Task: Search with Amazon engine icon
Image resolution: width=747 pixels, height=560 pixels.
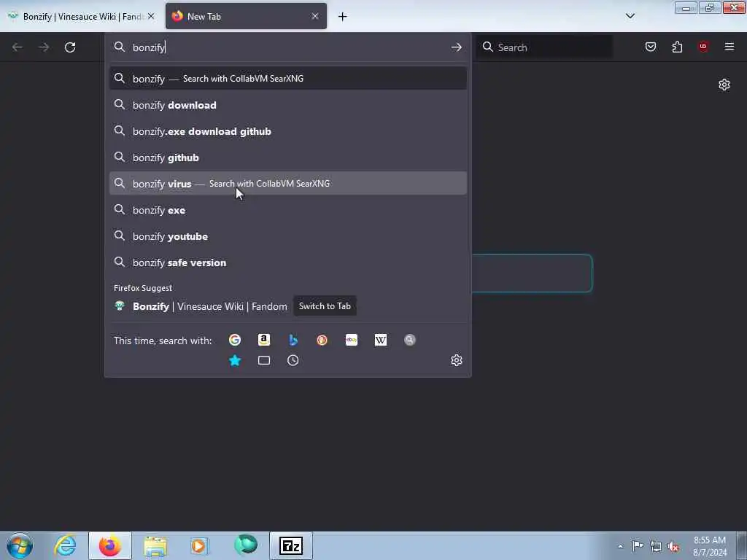Action: tap(264, 340)
